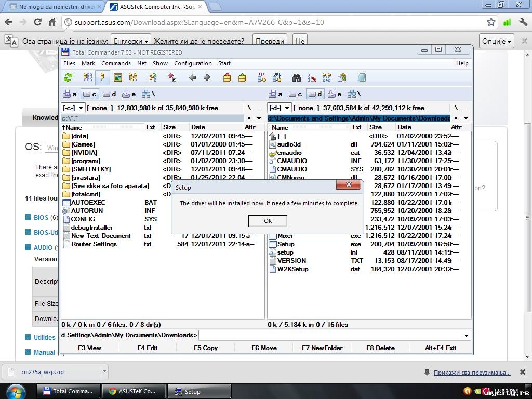This screenshot has width=532, height=399.
Task: Select drive d in left panel drive bar
Action: click(x=109, y=94)
